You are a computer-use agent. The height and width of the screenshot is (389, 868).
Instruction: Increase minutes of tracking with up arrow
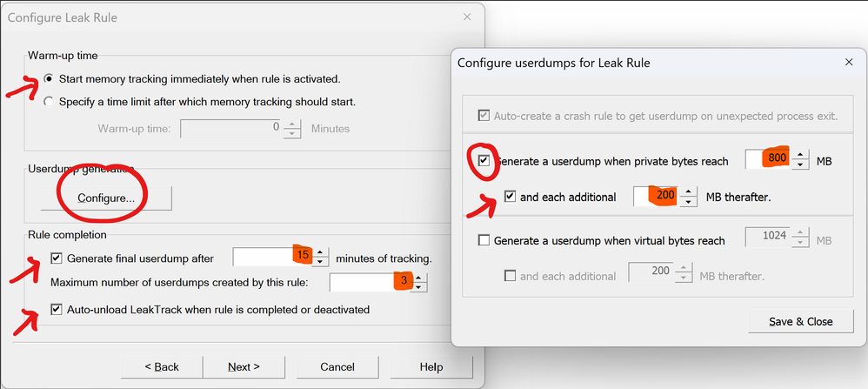(321, 252)
